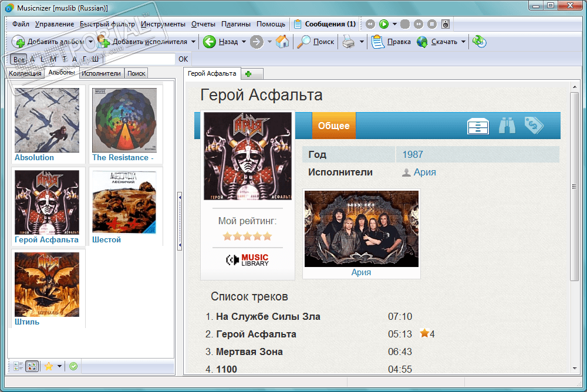The height and width of the screenshot is (392, 587).
Task: Open the Управление menu
Action: pyautogui.click(x=55, y=24)
